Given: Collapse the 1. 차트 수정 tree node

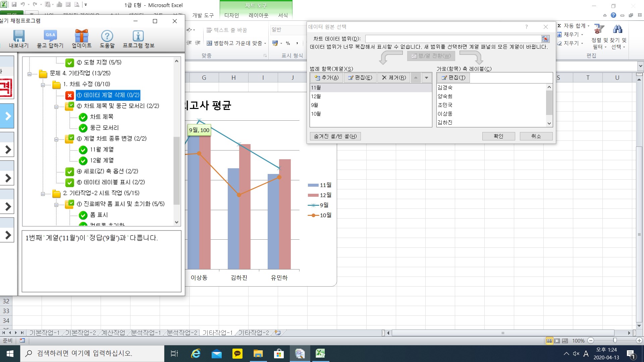Looking at the screenshot, I should coord(43,85).
